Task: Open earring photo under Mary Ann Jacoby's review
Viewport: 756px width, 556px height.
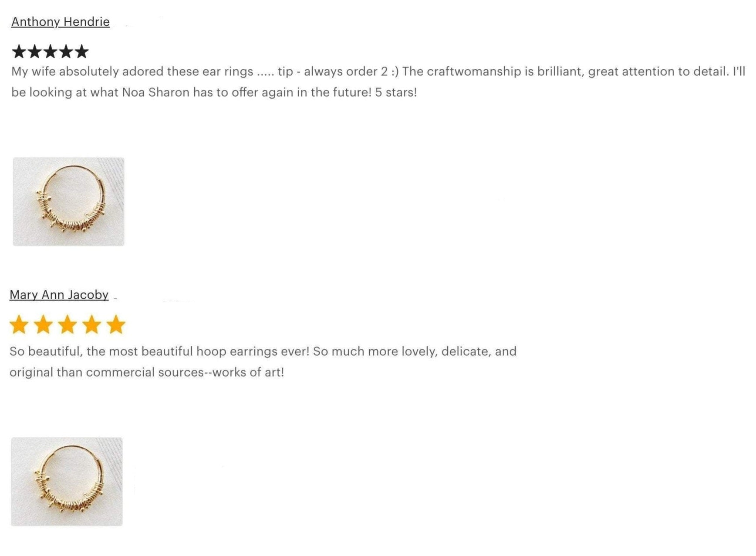Action: tap(67, 482)
